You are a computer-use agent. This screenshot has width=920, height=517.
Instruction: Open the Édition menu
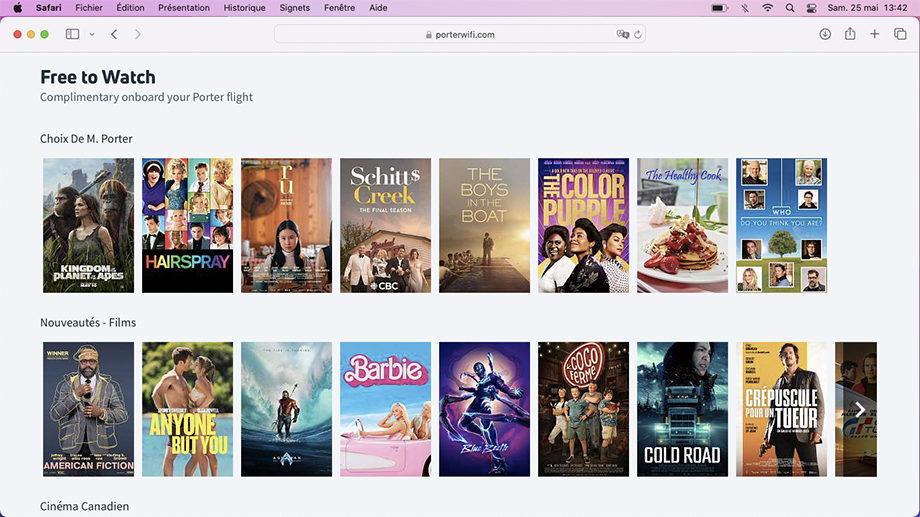(x=130, y=8)
